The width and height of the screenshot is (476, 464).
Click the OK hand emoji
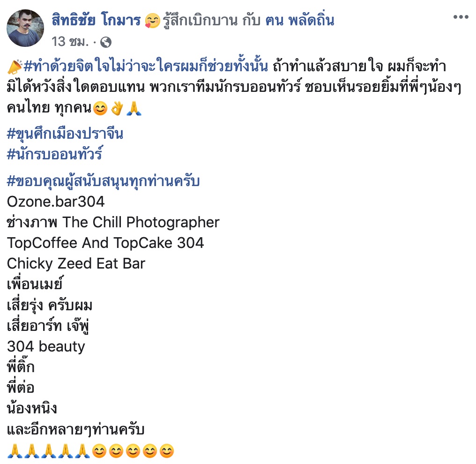[117, 108]
